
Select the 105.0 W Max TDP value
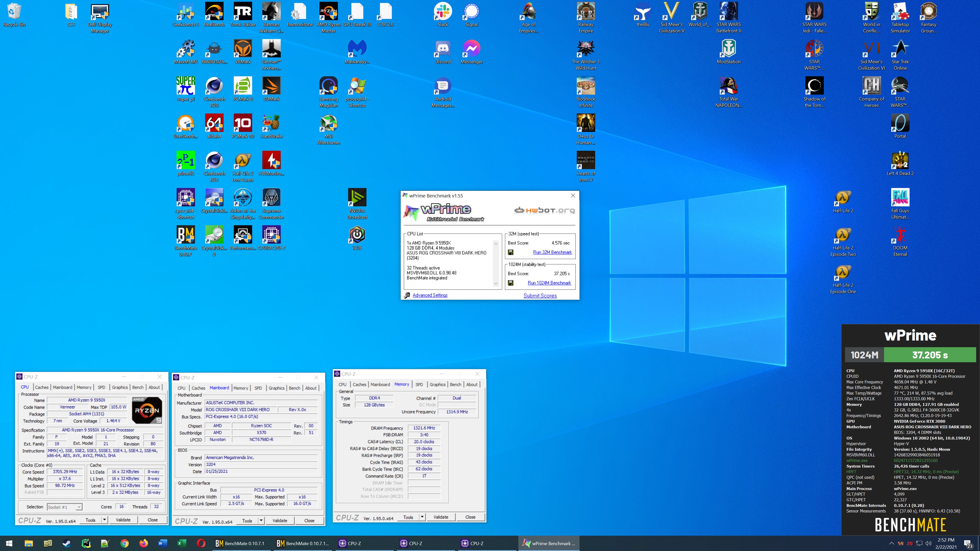[x=118, y=407]
